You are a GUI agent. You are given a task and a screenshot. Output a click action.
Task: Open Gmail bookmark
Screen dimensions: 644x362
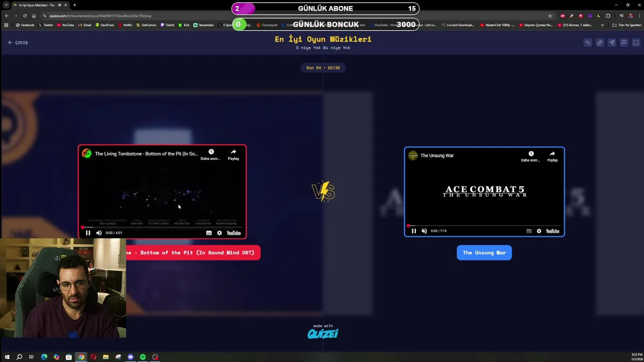point(85,25)
